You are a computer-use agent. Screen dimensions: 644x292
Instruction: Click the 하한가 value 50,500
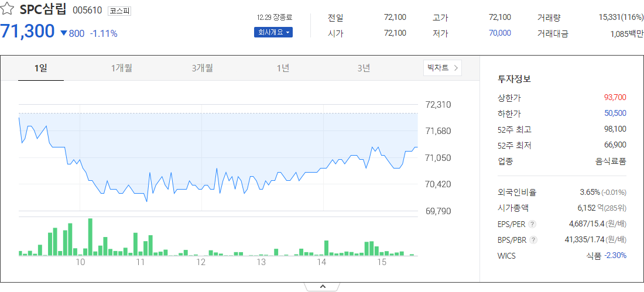[x=615, y=114]
